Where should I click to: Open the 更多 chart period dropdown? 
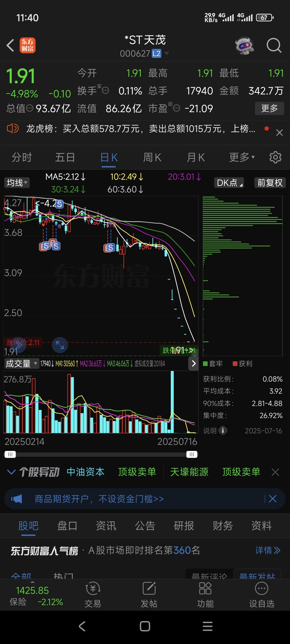pyautogui.click(x=242, y=157)
